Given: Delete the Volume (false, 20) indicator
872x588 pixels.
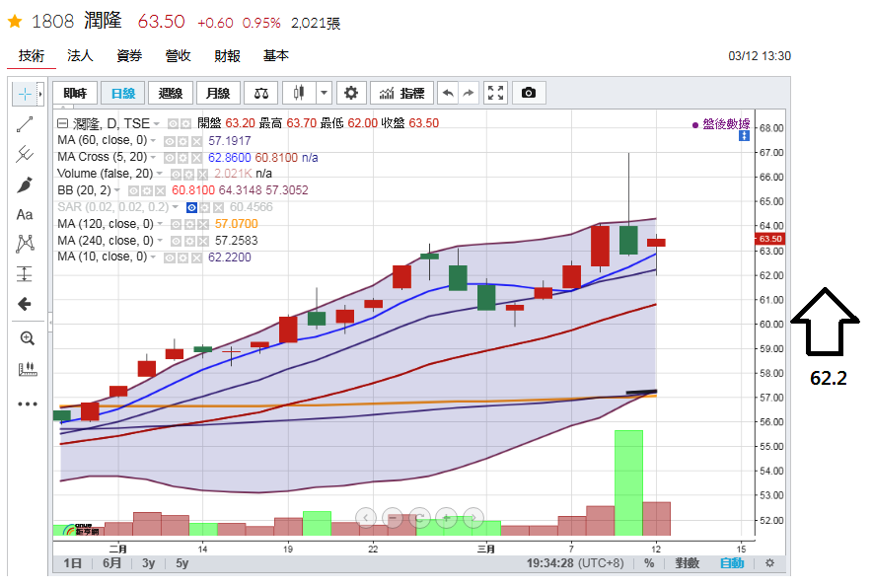Looking at the screenshot, I should (x=203, y=175).
